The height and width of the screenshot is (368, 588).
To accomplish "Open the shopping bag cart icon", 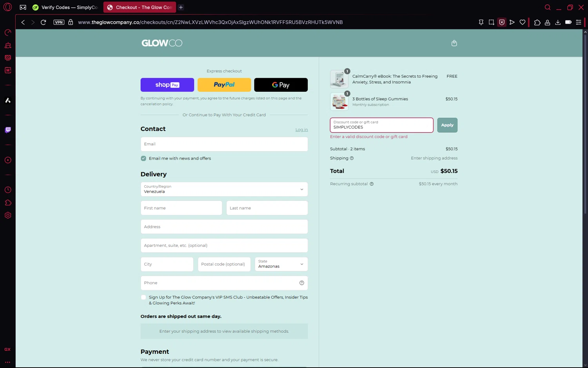I will coord(454,43).
